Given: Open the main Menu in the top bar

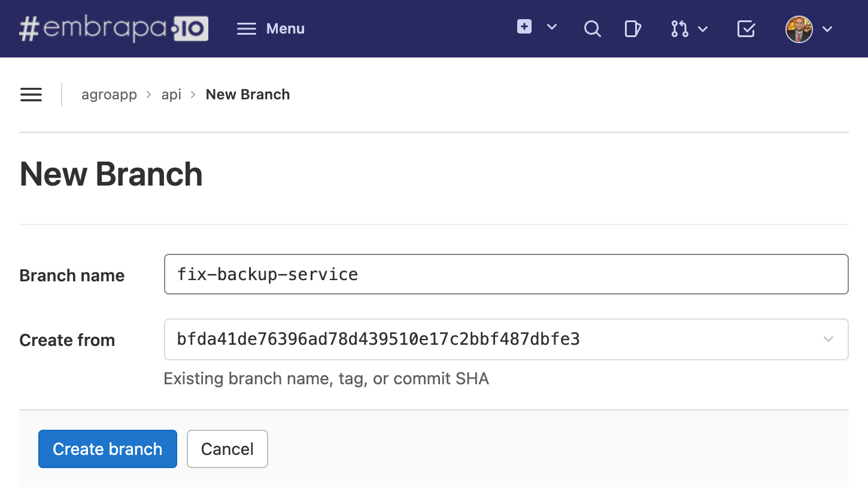Looking at the screenshot, I should [271, 29].
